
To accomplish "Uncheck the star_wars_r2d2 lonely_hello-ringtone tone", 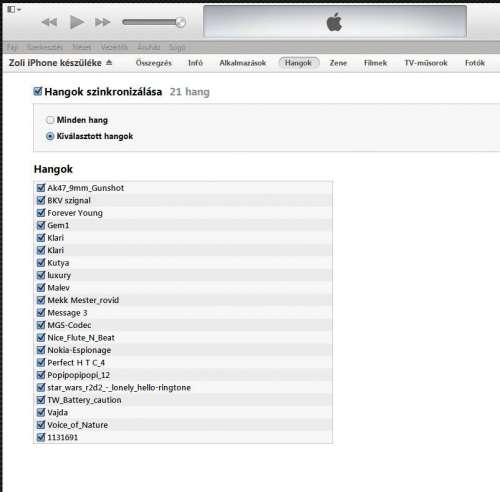I will (x=41, y=387).
